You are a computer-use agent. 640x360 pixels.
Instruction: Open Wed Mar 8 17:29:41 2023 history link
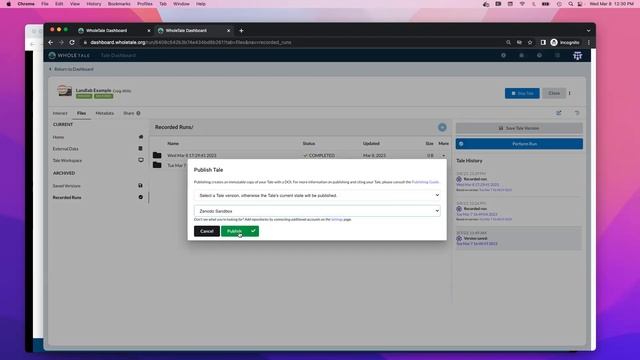[477, 184]
